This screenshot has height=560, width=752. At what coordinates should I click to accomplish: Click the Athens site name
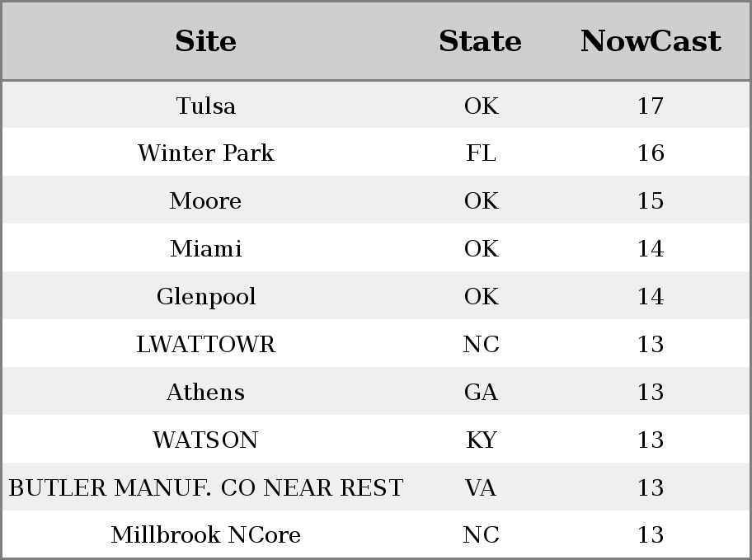point(206,392)
